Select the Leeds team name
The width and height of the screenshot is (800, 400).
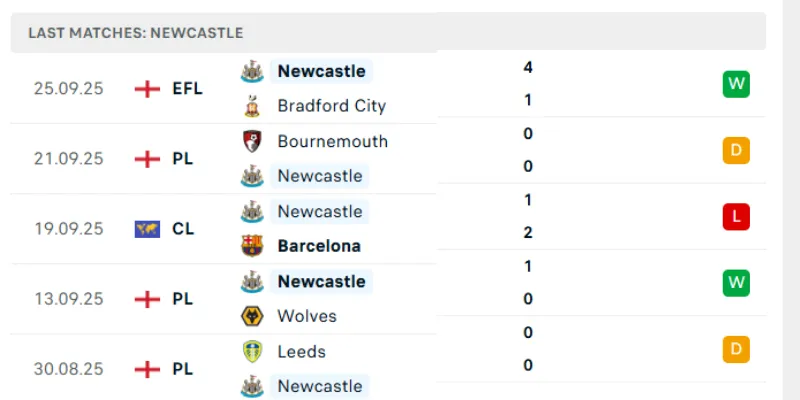click(302, 351)
